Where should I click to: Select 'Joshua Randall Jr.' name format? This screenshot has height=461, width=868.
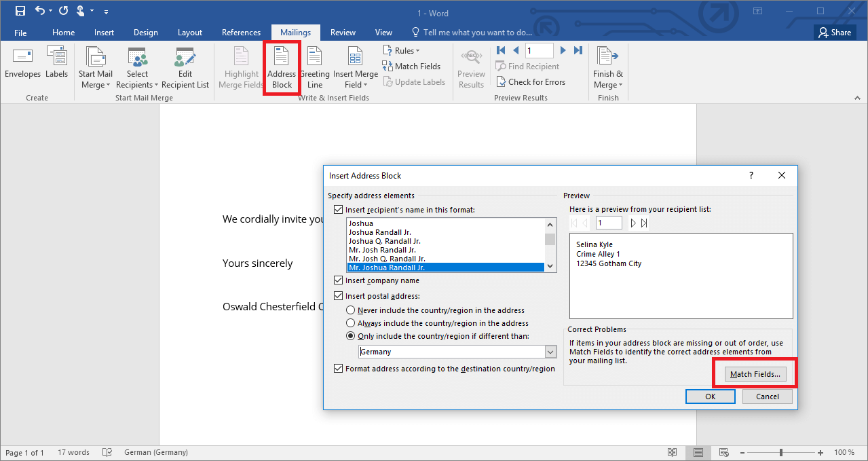(380, 232)
